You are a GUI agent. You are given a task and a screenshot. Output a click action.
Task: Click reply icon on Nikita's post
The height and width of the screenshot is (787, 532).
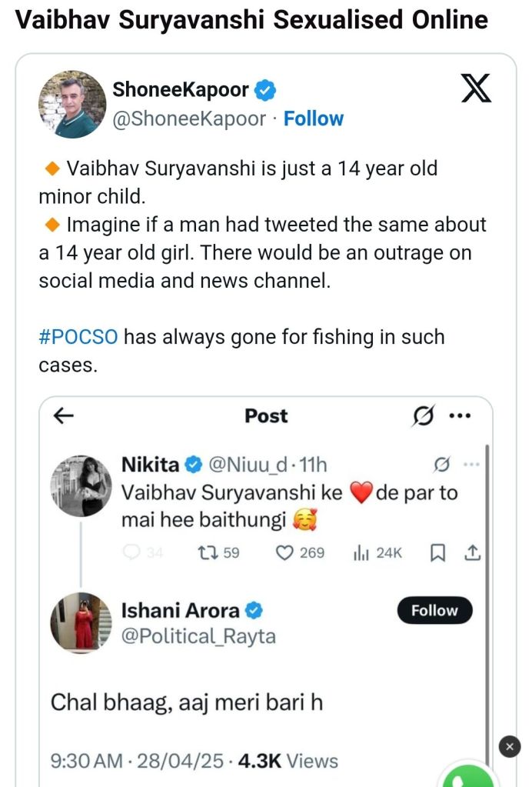[132, 552]
